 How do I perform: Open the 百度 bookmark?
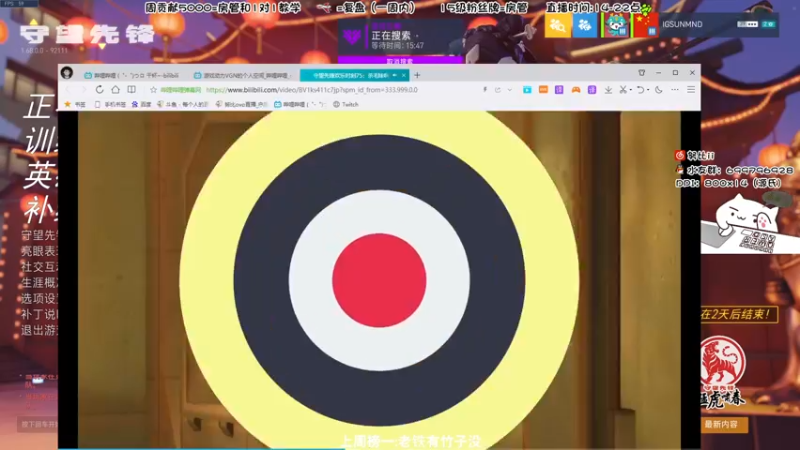(141, 104)
